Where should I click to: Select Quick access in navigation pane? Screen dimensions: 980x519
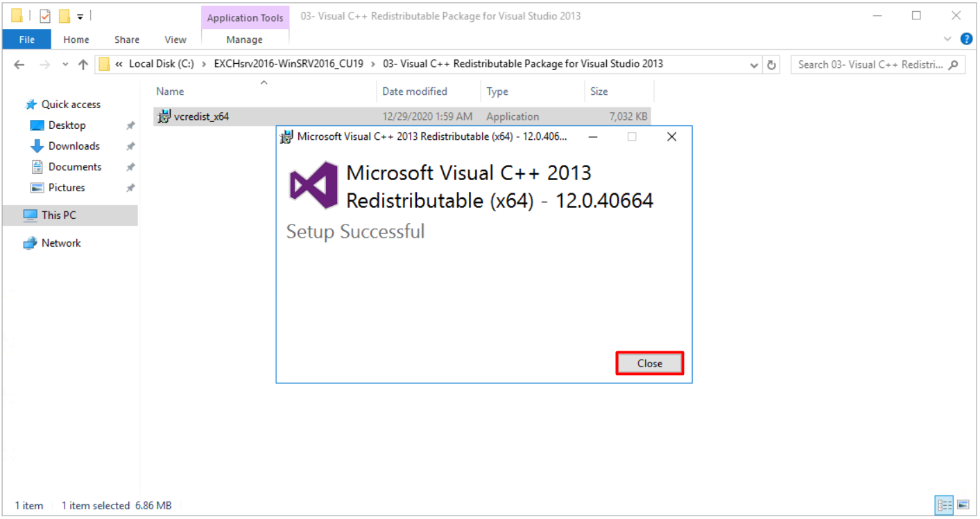[x=71, y=105]
